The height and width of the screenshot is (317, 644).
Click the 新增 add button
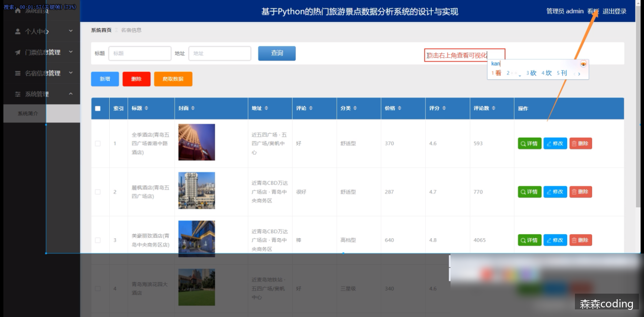tap(105, 79)
